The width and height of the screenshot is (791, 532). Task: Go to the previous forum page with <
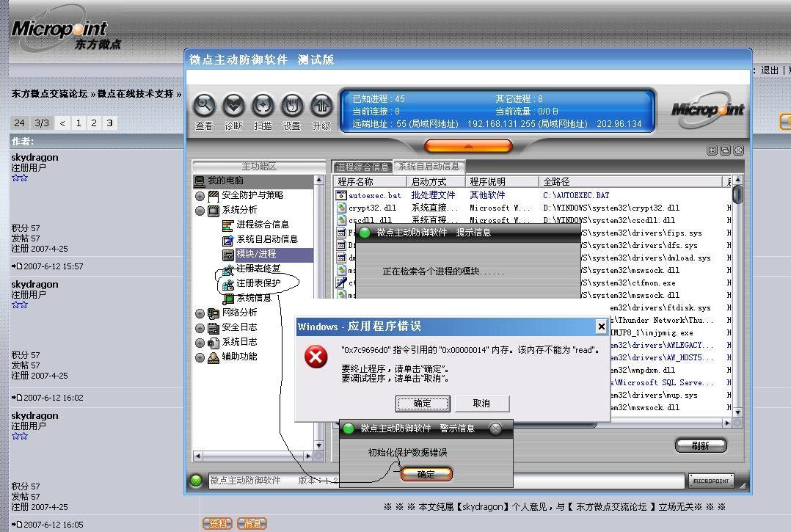[x=62, y=123]
